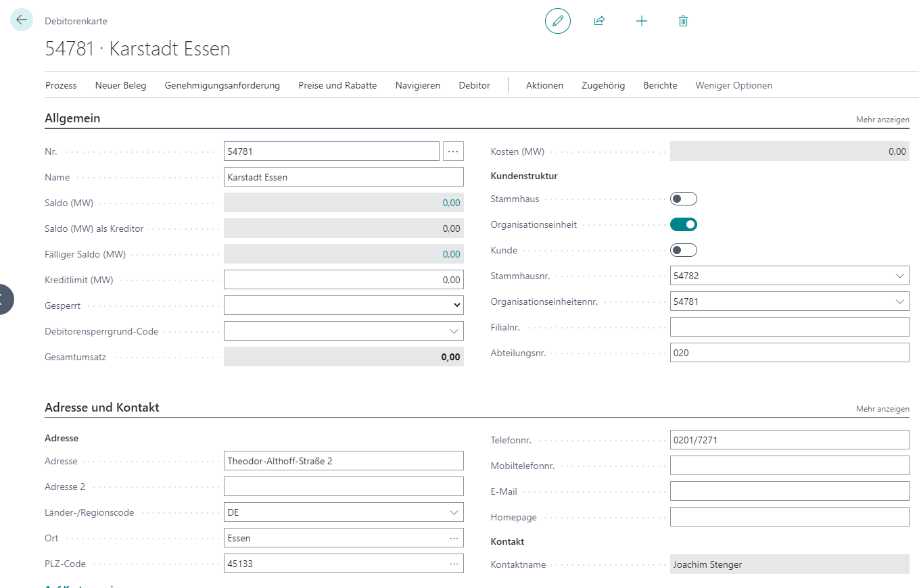This screenshot has height=588, width=919.
Task: Open the Berichte menu
Action: (x=660, y=85)
